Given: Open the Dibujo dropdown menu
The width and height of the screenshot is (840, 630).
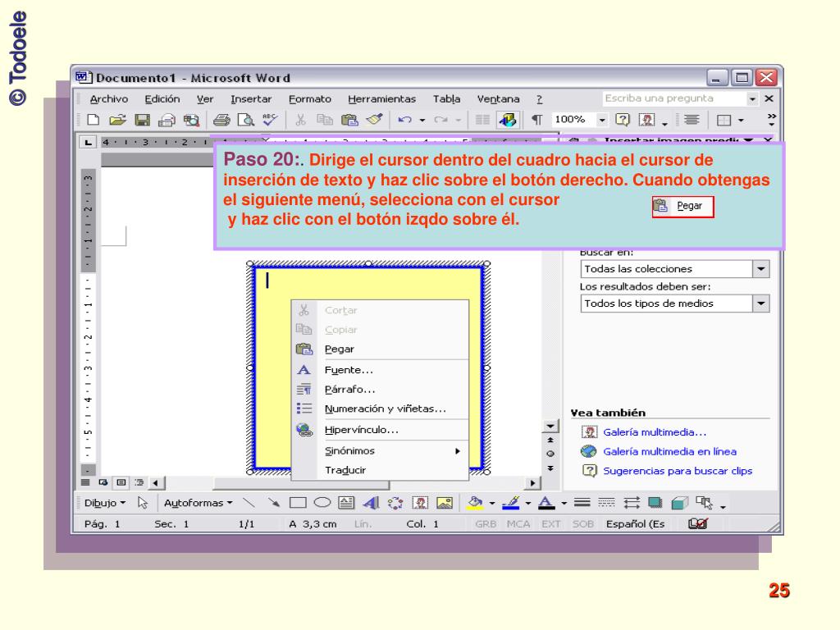Looking at the screenshot, I should pyautogui.click(x=105, y=503).
